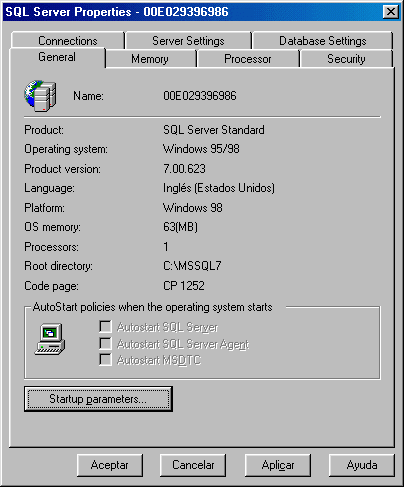Click the computer icon in AutoStart policies
Image resolution: width=404 pixels, height=487 pixels.
50,339
